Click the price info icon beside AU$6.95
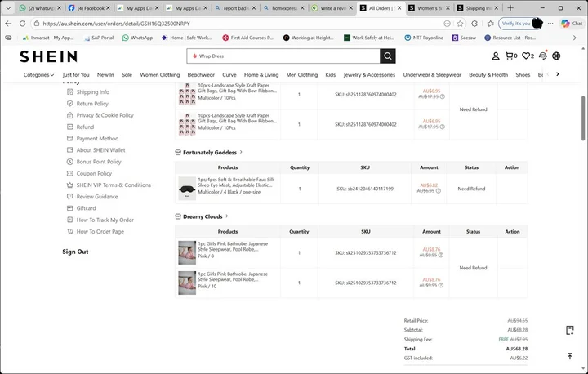 (438, 191)
